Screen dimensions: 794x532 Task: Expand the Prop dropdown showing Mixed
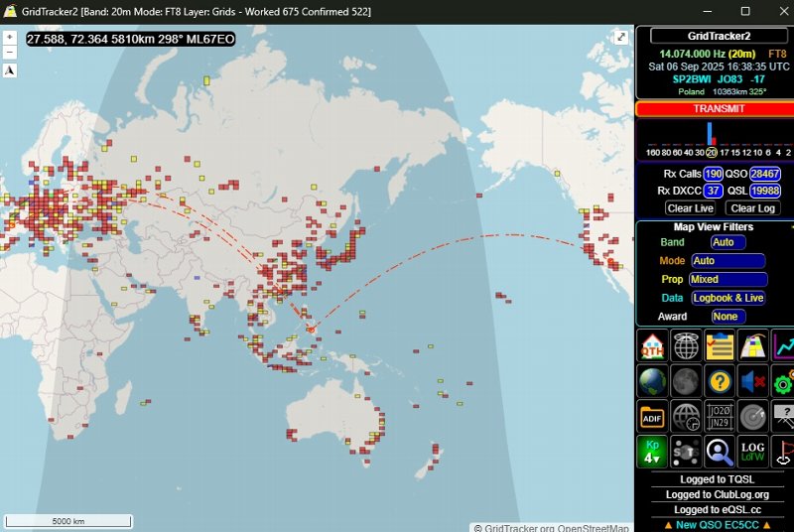[x=728, y=280]
